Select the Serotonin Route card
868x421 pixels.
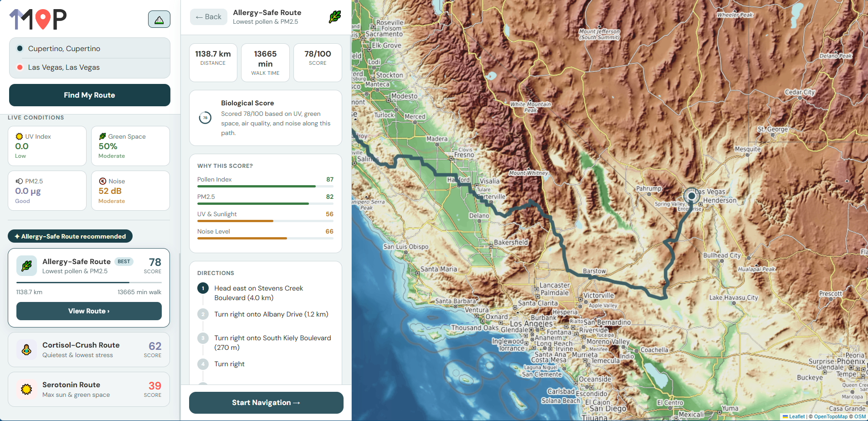(89, 390)
